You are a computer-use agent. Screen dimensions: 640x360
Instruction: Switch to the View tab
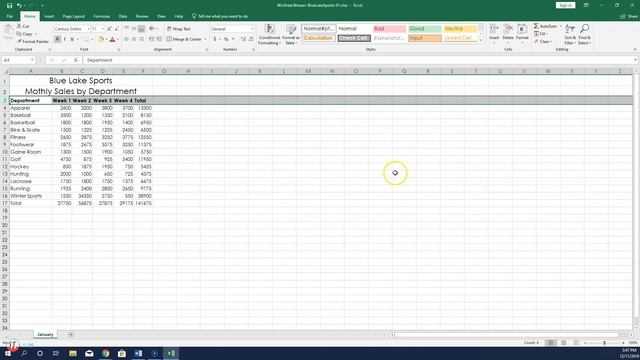tap(161, 16)
